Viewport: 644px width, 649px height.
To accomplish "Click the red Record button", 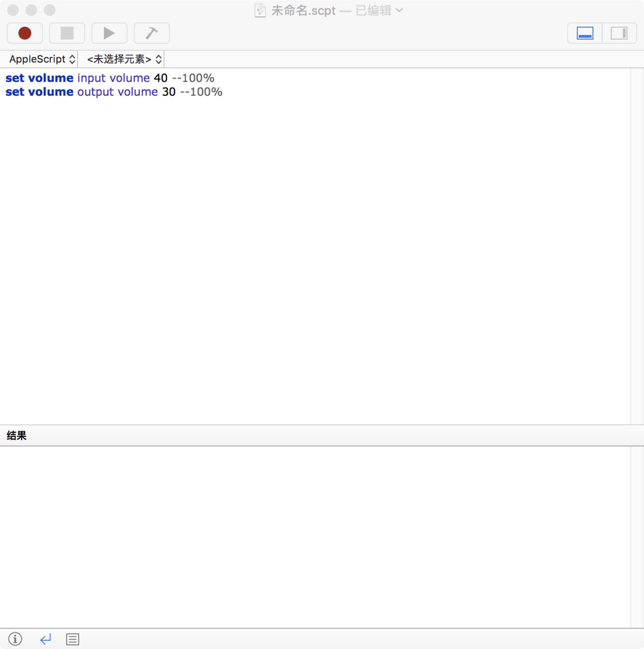I will (x=25, y=33).
